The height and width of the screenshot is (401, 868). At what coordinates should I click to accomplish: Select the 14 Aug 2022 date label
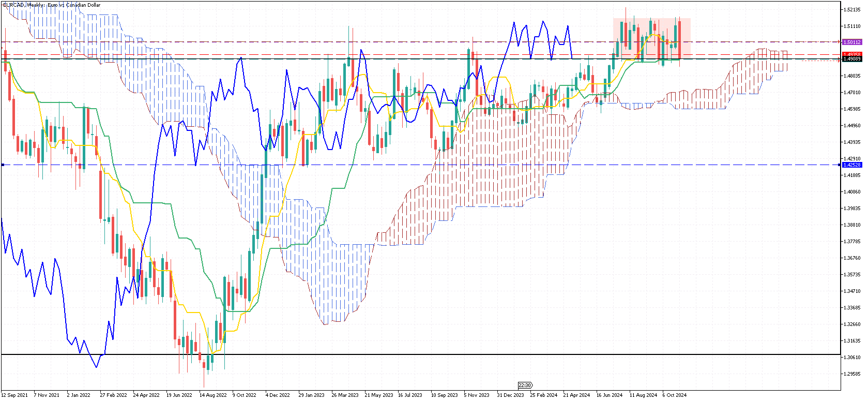click(213, 395)
